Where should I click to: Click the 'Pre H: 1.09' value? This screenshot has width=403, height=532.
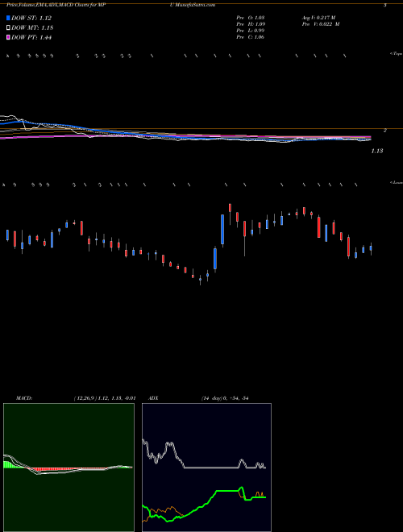coord(251,24)
